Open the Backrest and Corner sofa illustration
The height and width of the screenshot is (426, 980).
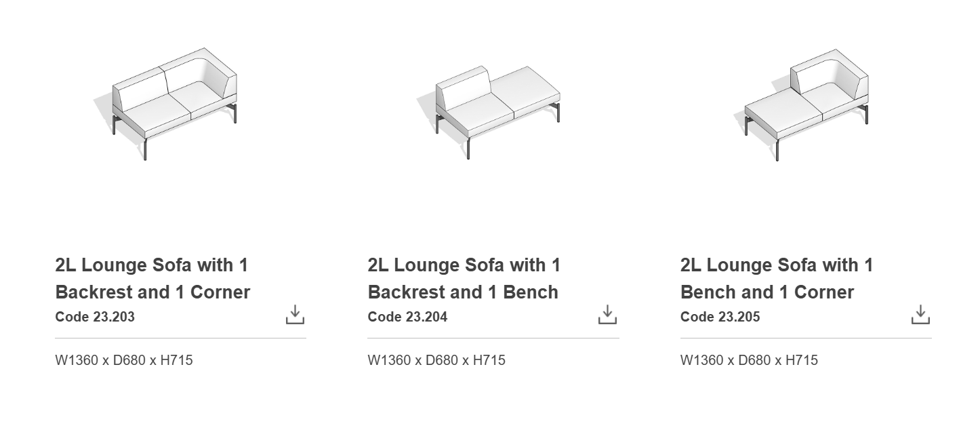(173, 102)
